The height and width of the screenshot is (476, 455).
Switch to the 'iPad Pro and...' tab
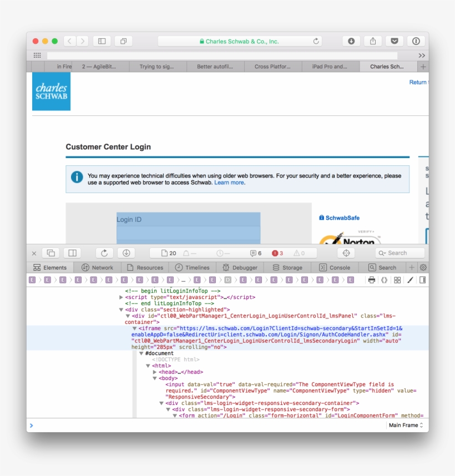[330, 67]
